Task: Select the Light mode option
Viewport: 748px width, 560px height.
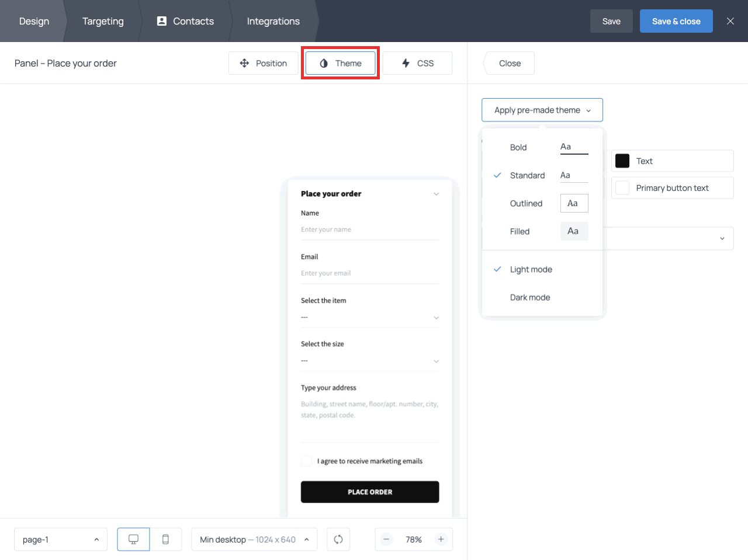Action: (531, 269)
